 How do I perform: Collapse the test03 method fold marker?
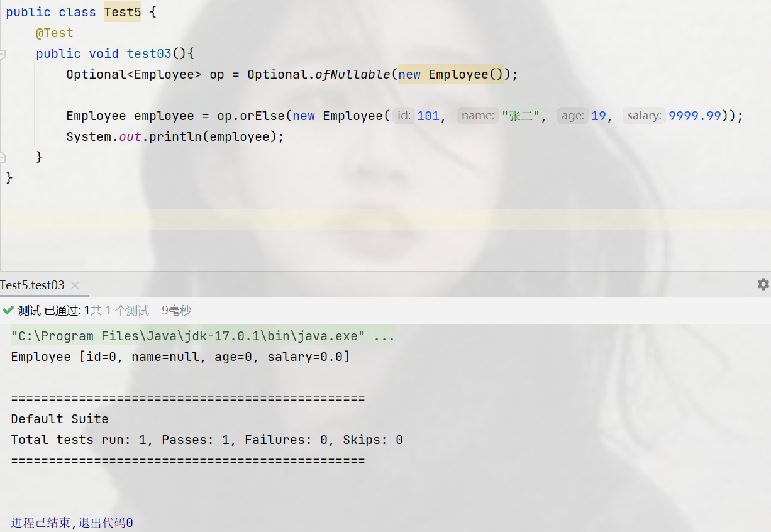[x=3, y=54]
